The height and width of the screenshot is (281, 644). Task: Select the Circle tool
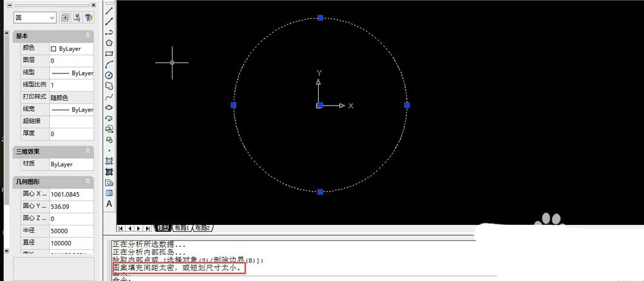click(x=109, y=75)
